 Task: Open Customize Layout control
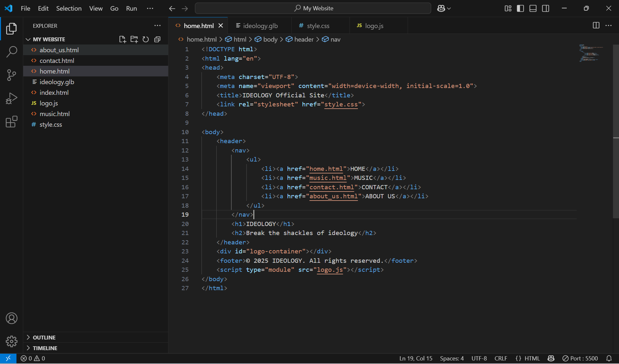[x=508, y=8]
